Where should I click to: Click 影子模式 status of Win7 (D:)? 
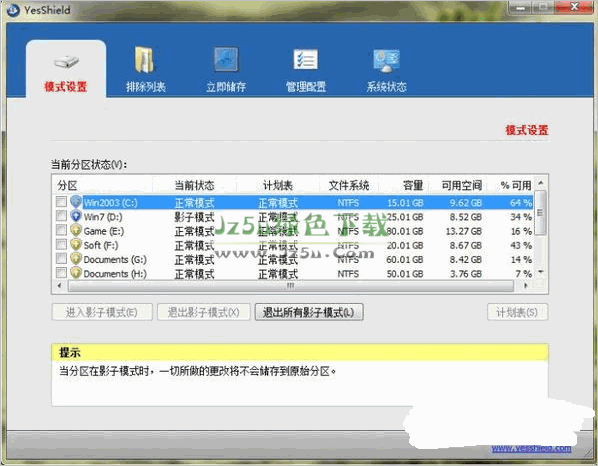[x=195, y=217]
